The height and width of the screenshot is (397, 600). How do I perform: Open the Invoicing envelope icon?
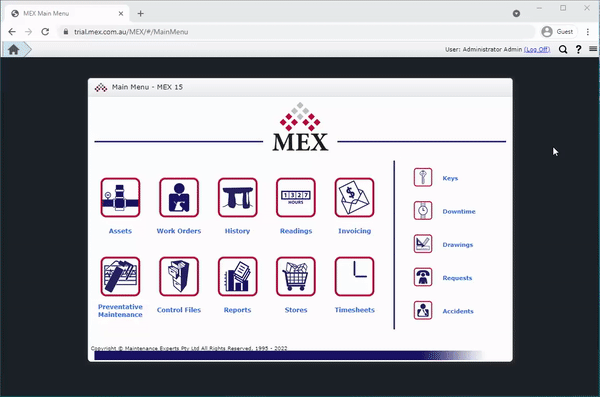click(x=354, y=198)
